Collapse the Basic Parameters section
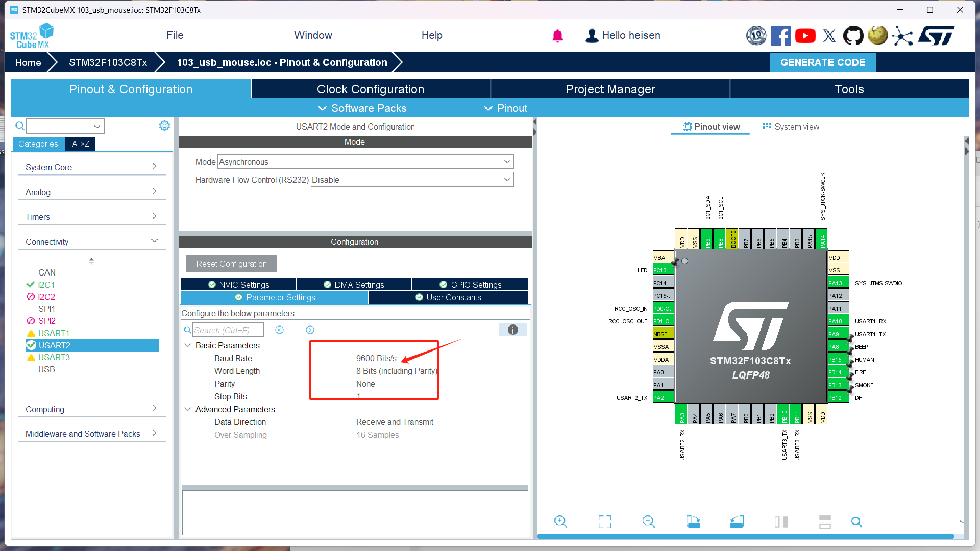The height and width of the screenshot is (551, 980). pos(187,345)
